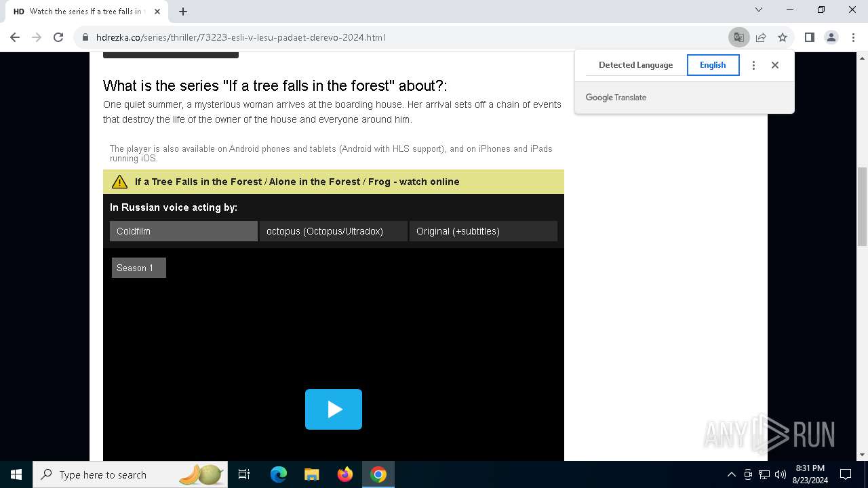Click the taskbar search box
Image resolution: width=868 pixels, height=488 pixels.
[x=130, y=474]
